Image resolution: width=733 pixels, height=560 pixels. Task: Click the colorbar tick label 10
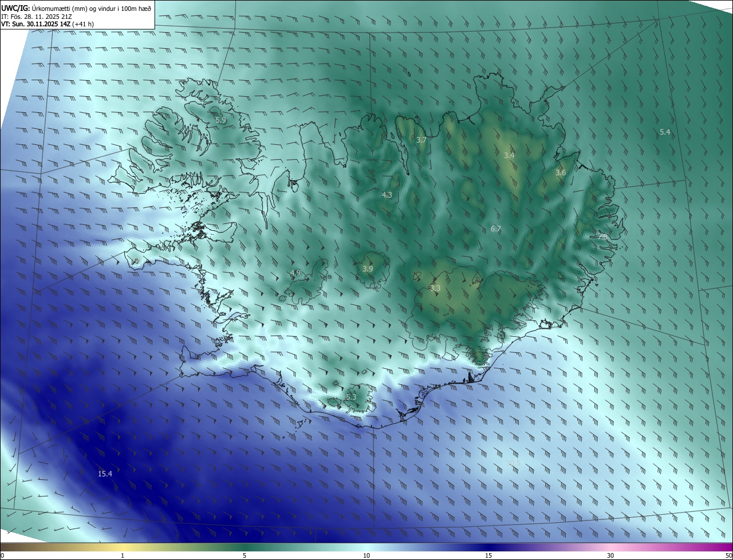tap(366, 555)
